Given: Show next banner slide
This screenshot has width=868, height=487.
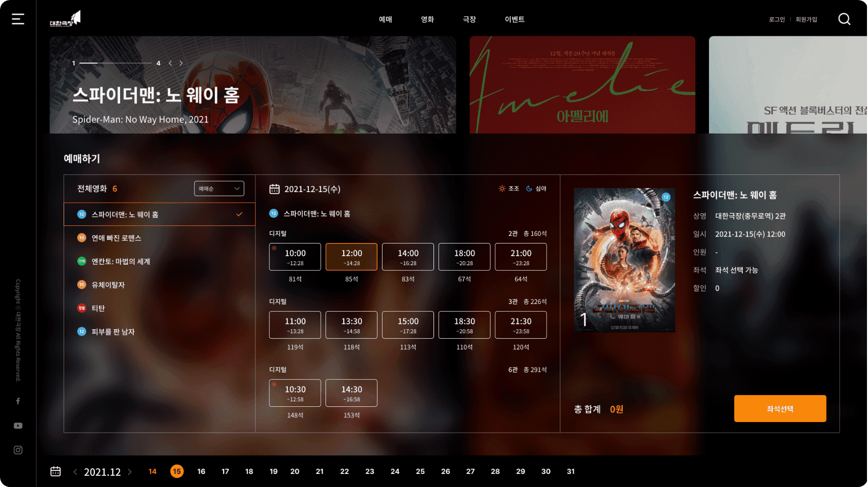Looking at the screenshot, I should pos(181,63).
